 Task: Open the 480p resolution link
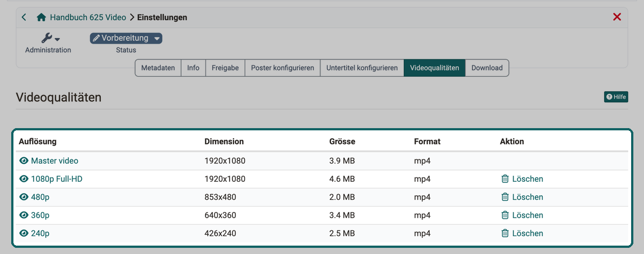click(40, 197)
